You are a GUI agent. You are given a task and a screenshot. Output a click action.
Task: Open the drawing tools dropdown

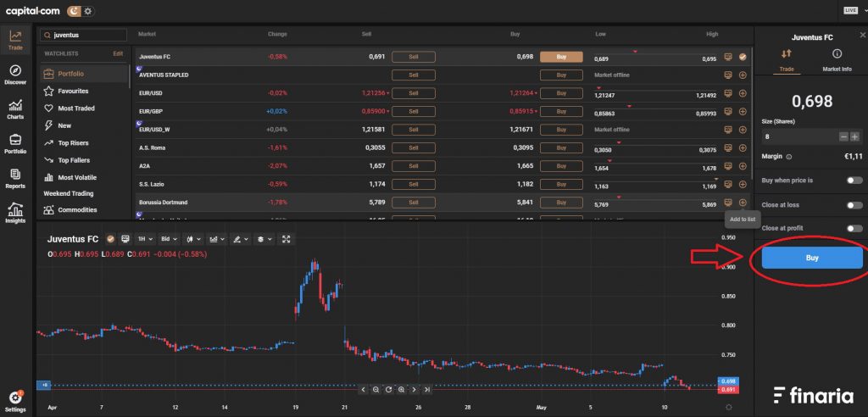pyautogui.click(x=240, y=239)
